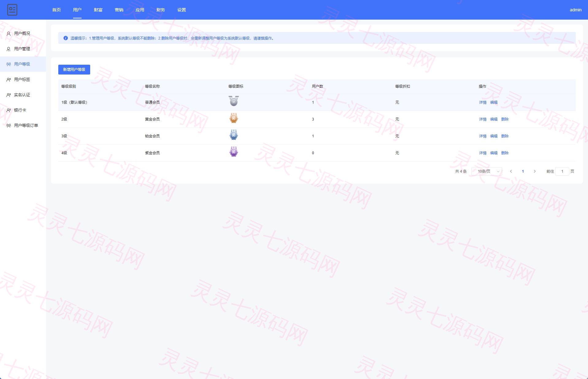
Task: Click the admin user name
Action: point(576,10)
